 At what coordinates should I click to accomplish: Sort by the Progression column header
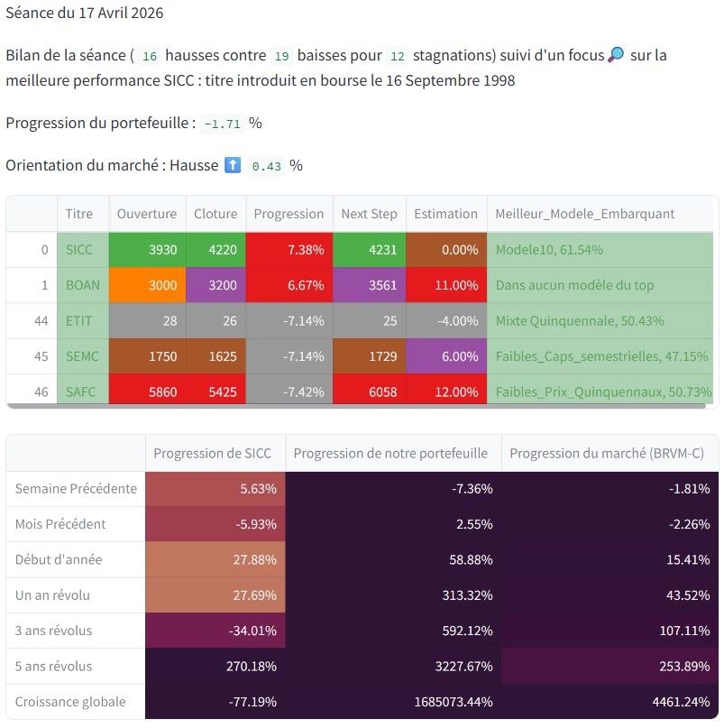pos(289,214)
